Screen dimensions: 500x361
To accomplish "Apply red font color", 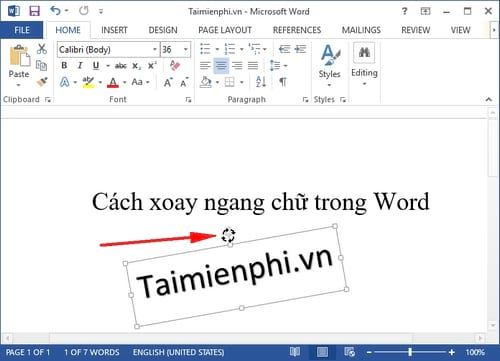I will point(113,82).
